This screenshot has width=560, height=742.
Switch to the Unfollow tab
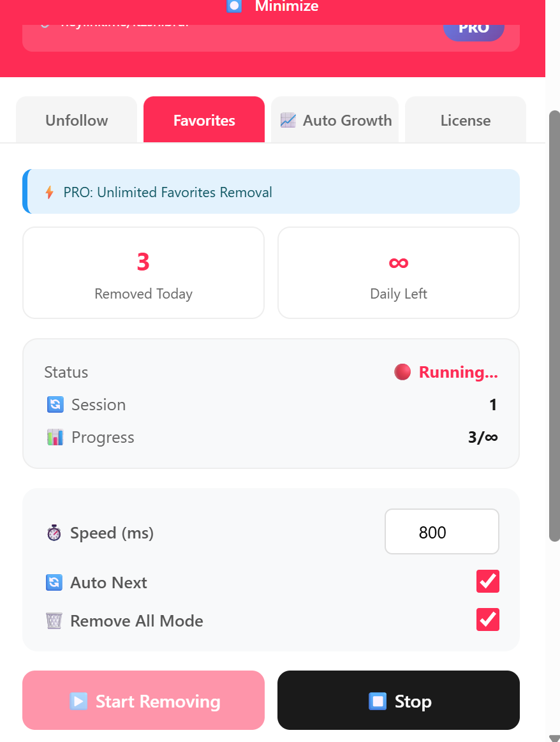[77, 121]
